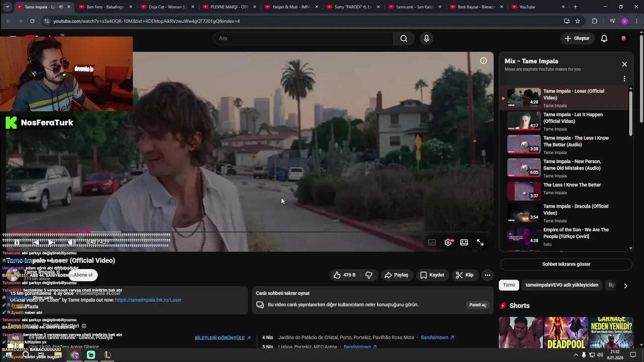Click the search magnifier button
The image size is (644, 362).
404,38
